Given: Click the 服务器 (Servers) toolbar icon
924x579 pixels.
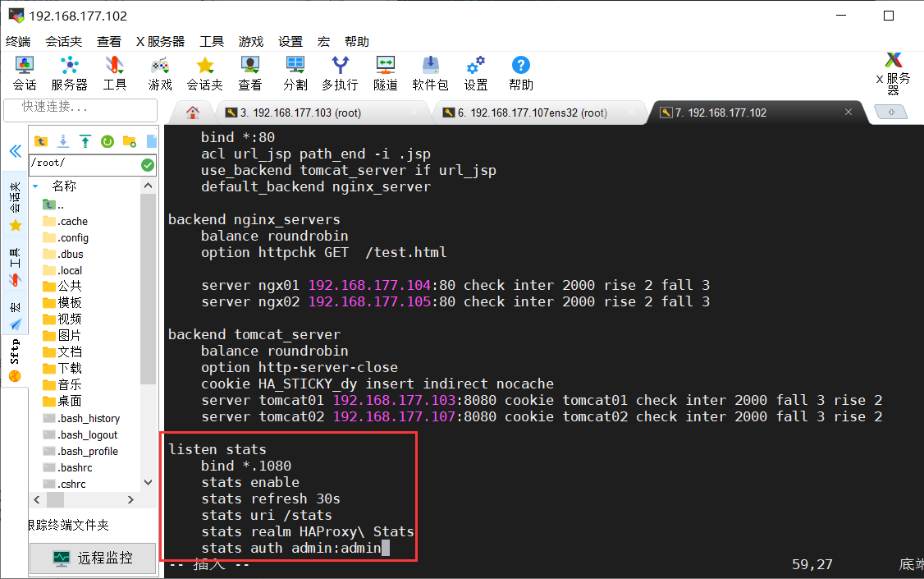Looking at the screenshot, I should (69, 73).
